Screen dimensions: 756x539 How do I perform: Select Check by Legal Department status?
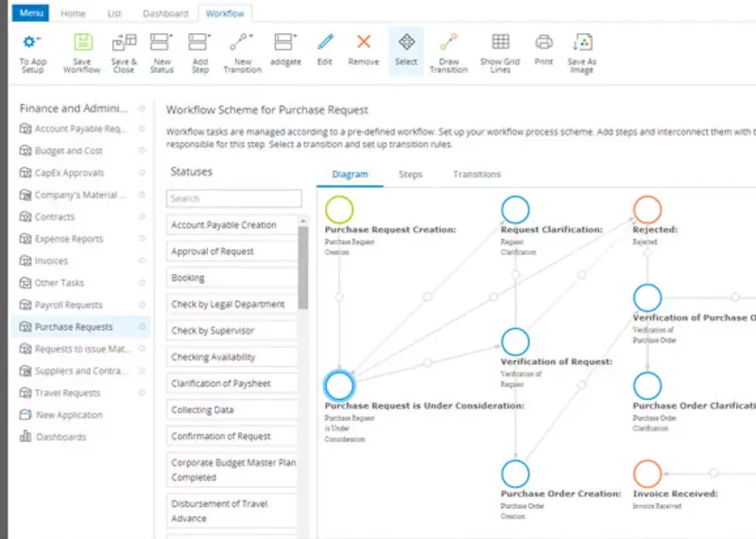pyautogui.click(x=232, y=304)
